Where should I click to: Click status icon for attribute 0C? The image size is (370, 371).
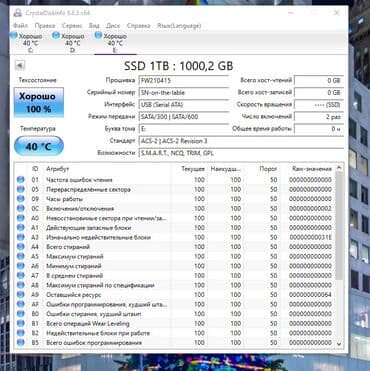pyautogui.click(x=21, y=209)
